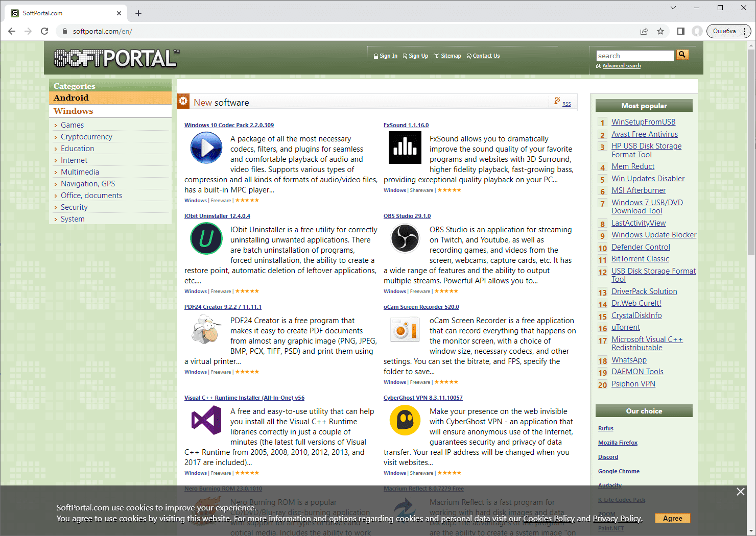
Task: Open a new browser tab
Action: point(138,13)
